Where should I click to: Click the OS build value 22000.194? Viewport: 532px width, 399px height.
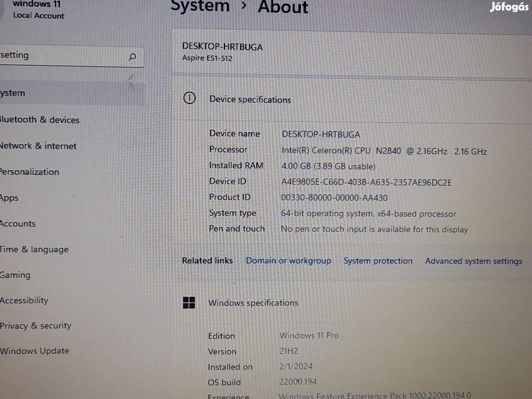[298, 382]
